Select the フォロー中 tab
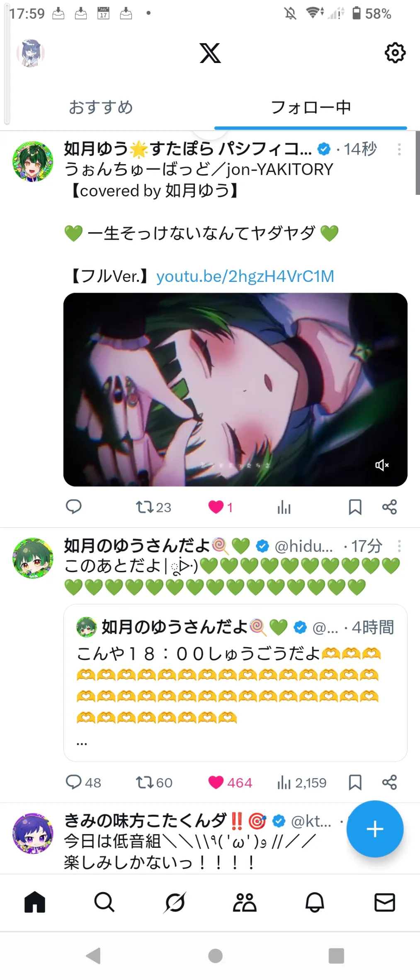 click(x=311, y=107)
